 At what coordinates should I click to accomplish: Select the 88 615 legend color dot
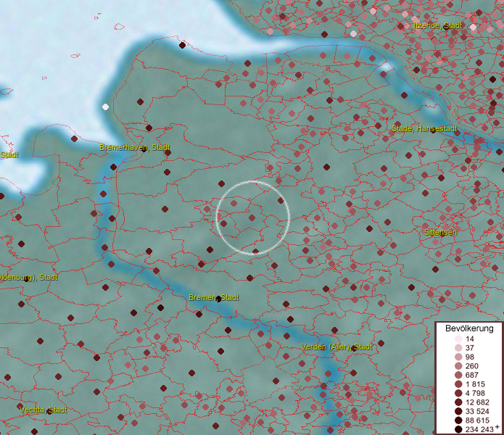pos(458,420)
